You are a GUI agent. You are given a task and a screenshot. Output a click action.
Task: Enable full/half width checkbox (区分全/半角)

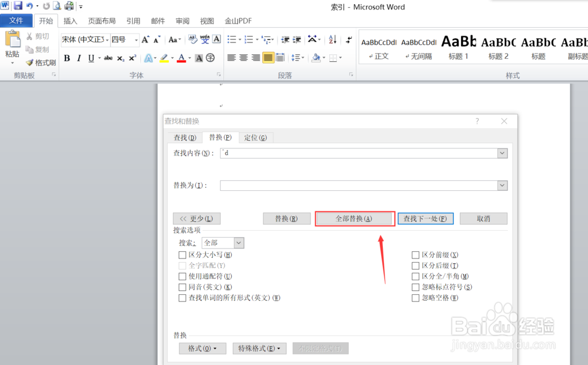coord(416,276)
